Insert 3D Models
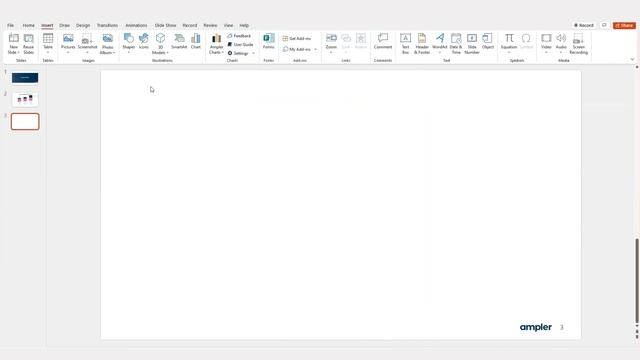Image resolution: width=640 pixels, height=360 pixels. tap(160, 44)
